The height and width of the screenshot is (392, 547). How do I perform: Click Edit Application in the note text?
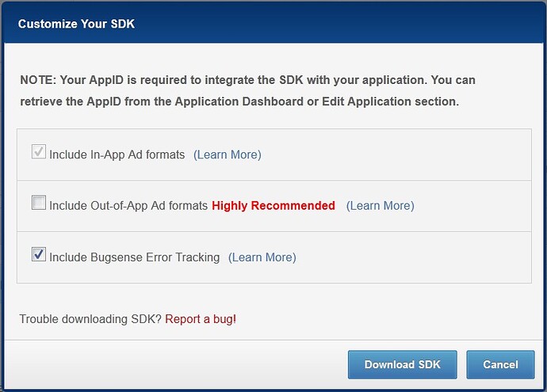[366, 101]
